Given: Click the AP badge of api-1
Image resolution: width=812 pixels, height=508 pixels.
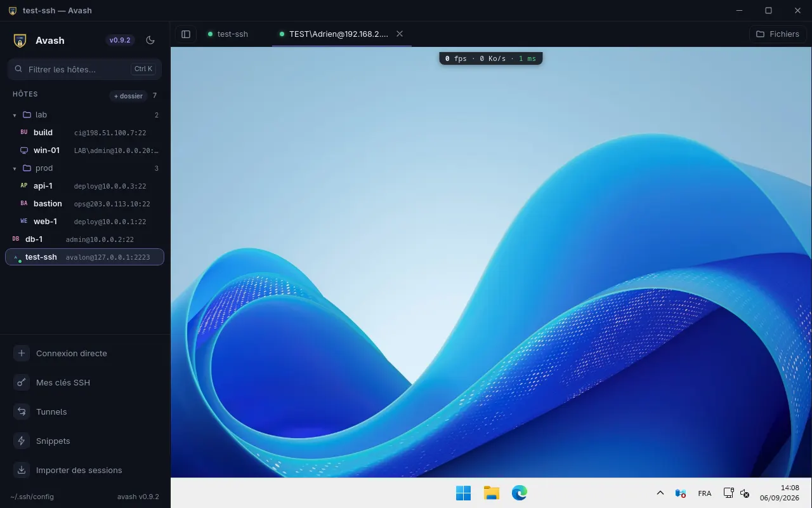Looking at the screenshot, I should click(x=24, y=186).
